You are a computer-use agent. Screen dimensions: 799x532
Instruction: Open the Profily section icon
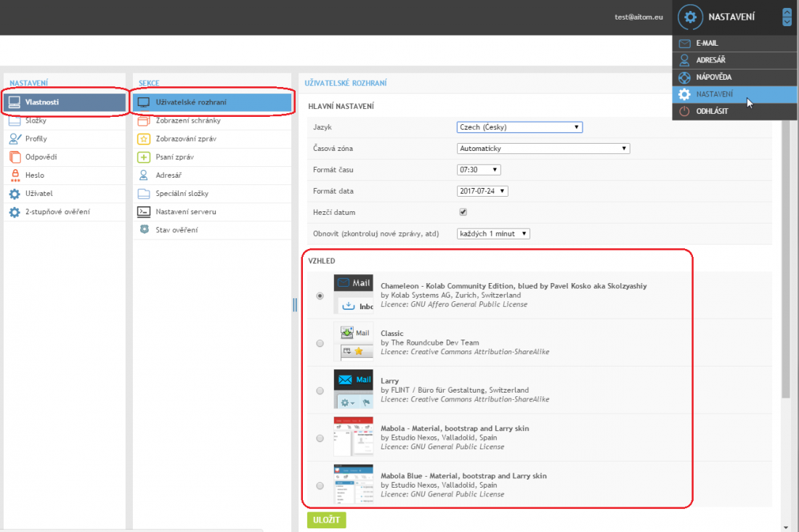(x=15, y=139)
